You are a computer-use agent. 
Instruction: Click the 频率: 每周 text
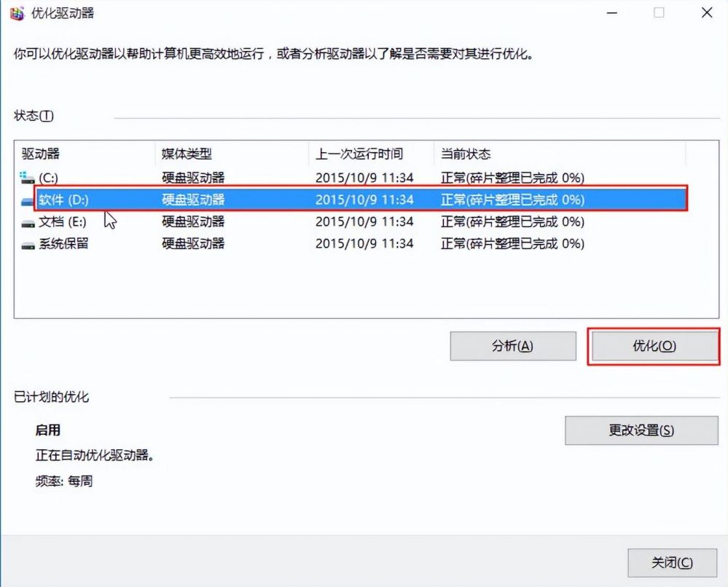[x=63, y=481]
